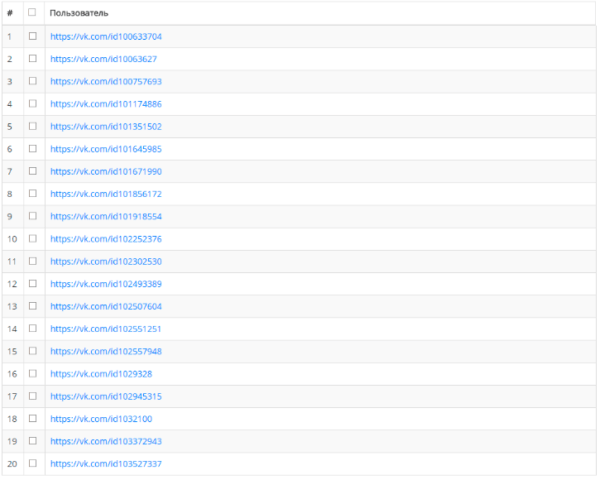Click row number 20 cell
The width and height of the screenshot is (600, 480).
(13, 464)
